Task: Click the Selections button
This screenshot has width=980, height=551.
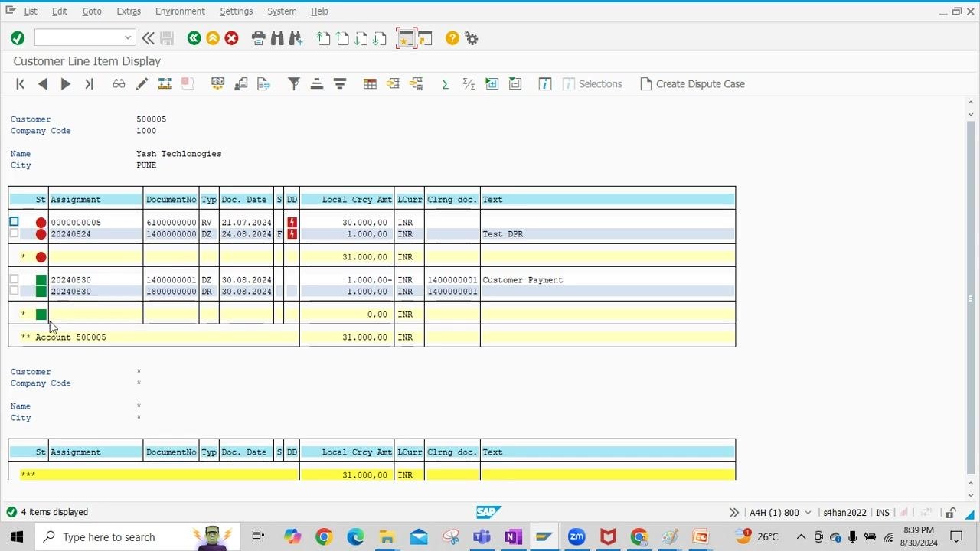Action: pyautogui.click(x=592, y=84)
